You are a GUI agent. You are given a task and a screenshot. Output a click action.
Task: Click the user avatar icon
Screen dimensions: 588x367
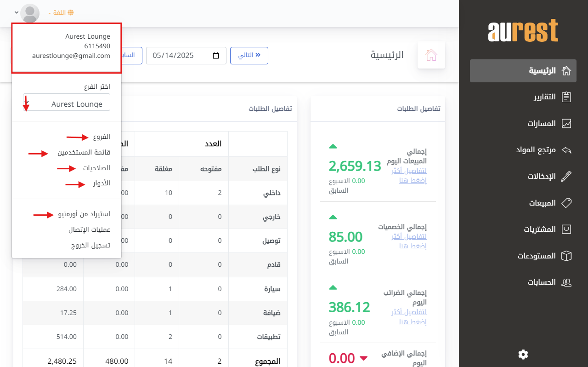click(x=30, y=13)
